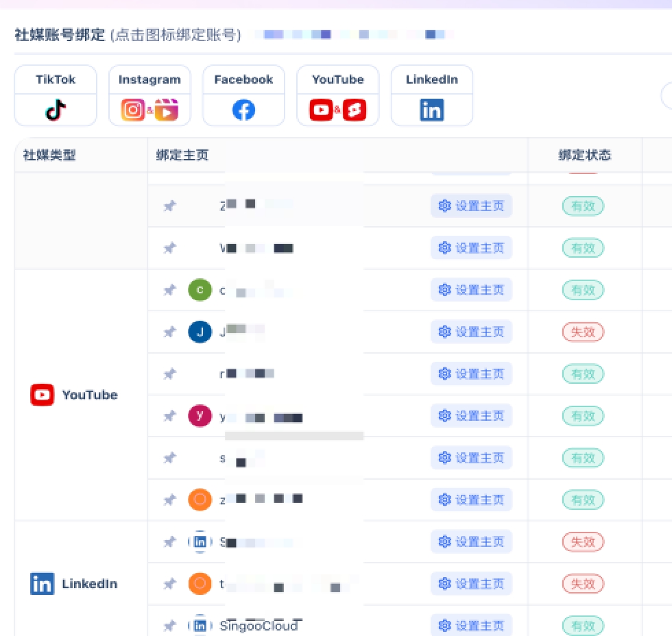The width and height of the screenshot is (672, 636).
Task: Click the LinkedIn avatar on the S row
Action: tap(200, 542)
